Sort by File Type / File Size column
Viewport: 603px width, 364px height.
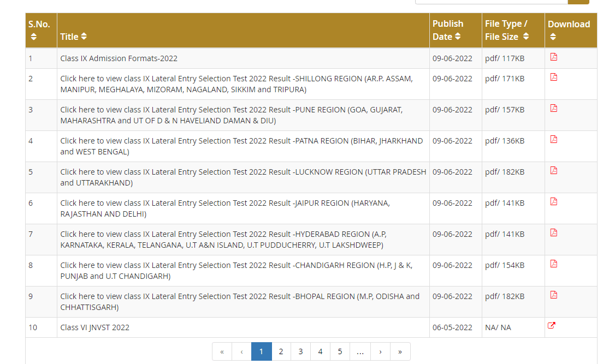(525, 37)
